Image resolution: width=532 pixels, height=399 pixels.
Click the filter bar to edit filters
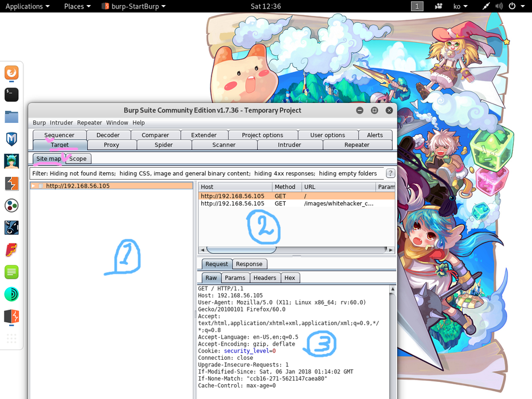207,173
